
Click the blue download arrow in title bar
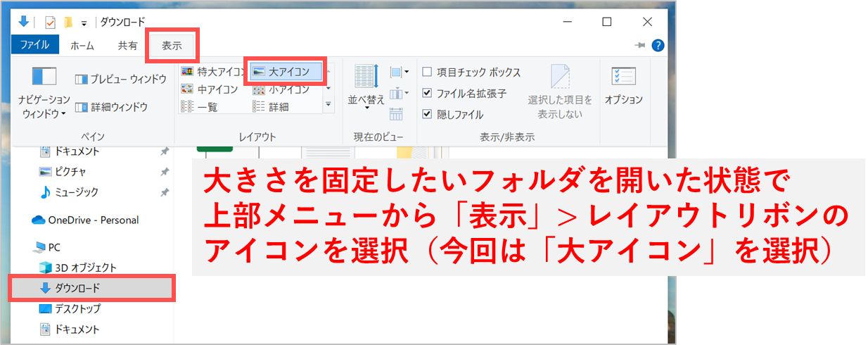[23, 22]
